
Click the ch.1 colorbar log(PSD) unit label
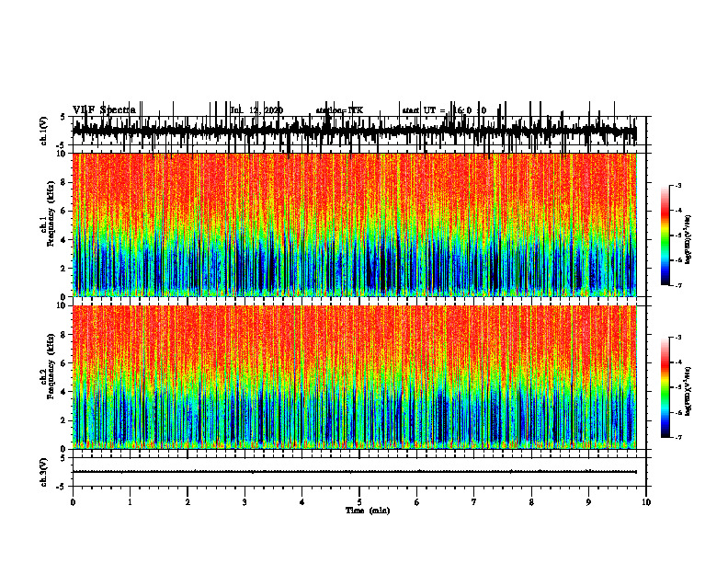point(688,240)
